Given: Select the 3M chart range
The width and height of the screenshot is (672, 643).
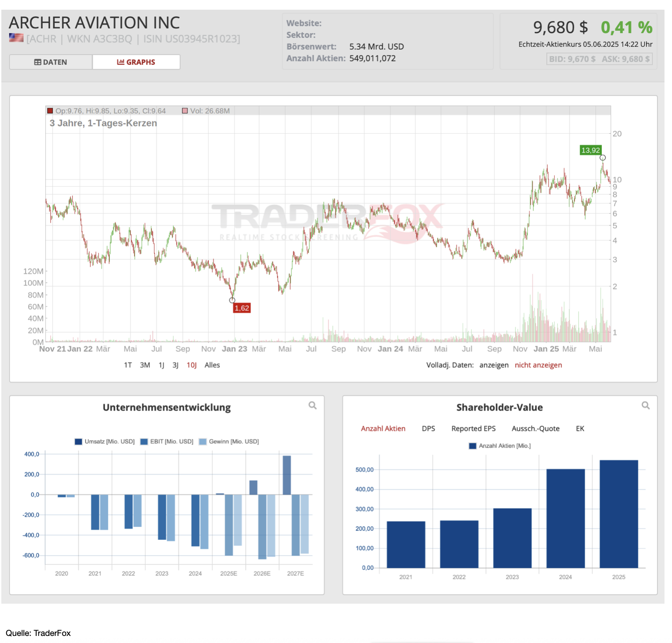Looking at the screenshot, I should (145, 365).
